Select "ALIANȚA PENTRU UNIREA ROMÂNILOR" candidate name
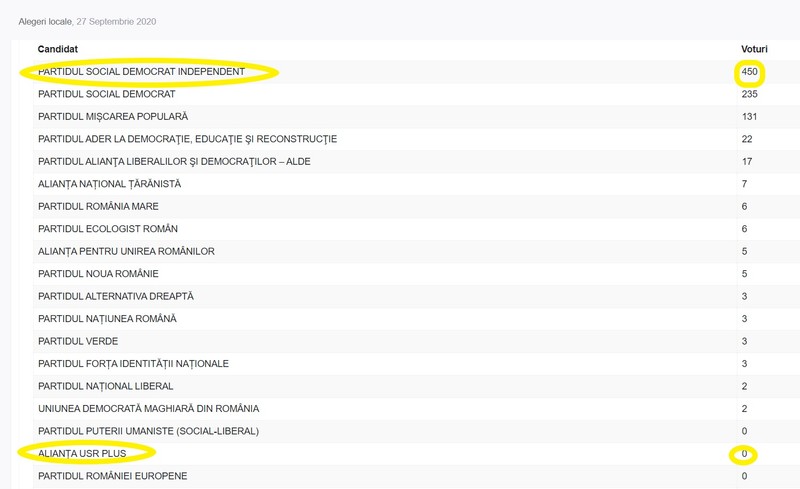The height and width of the screenshot is (489, 800). point(126,251)
